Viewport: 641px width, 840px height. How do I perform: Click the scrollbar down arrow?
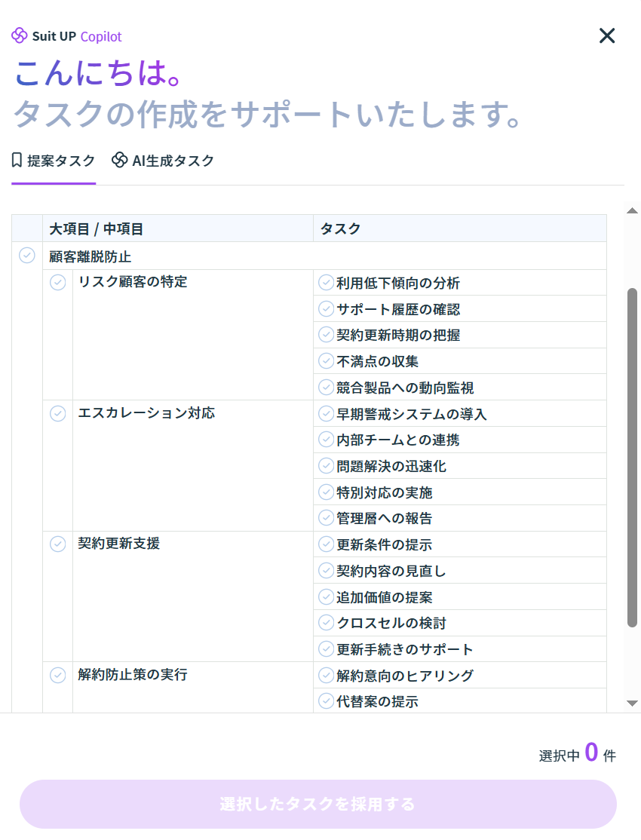coord(633,704)
